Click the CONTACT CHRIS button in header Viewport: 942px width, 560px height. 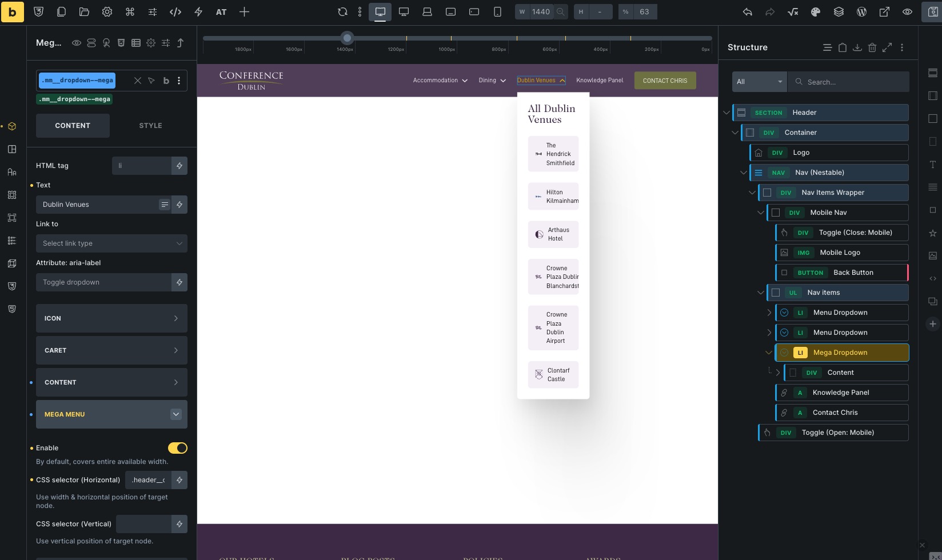(x=665, y=81)
